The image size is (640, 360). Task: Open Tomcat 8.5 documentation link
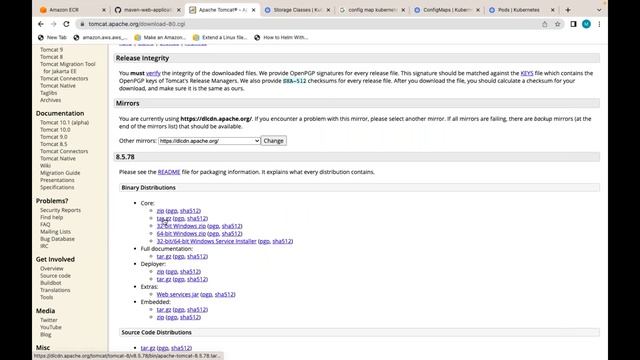53,144
